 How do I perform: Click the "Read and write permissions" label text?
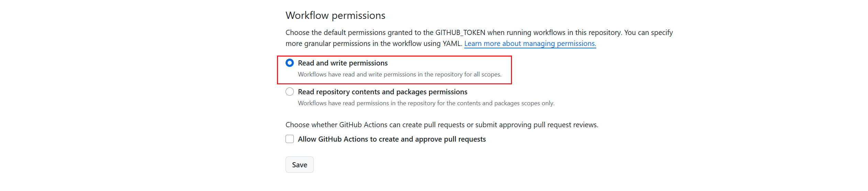click(x=343, y=63)
